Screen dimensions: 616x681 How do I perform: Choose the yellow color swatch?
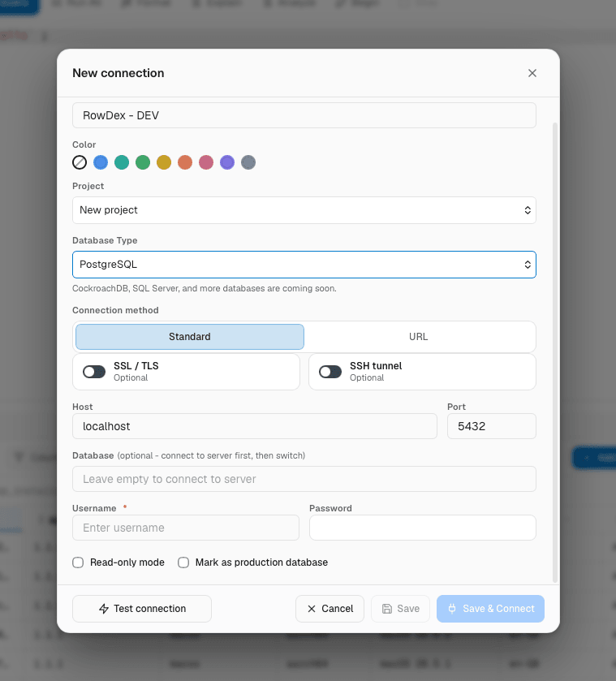(164, 162)
